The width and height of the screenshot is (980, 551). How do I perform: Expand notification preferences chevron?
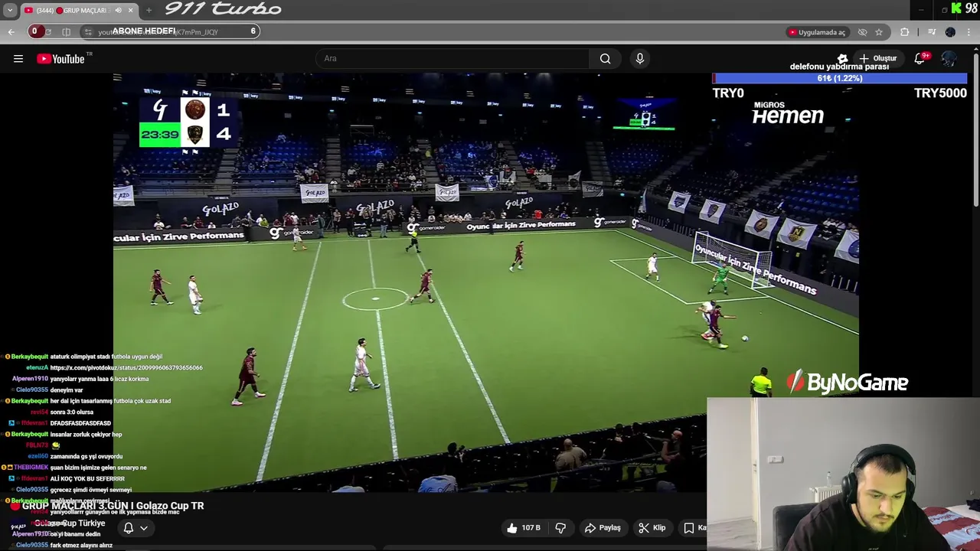point(143,528)
